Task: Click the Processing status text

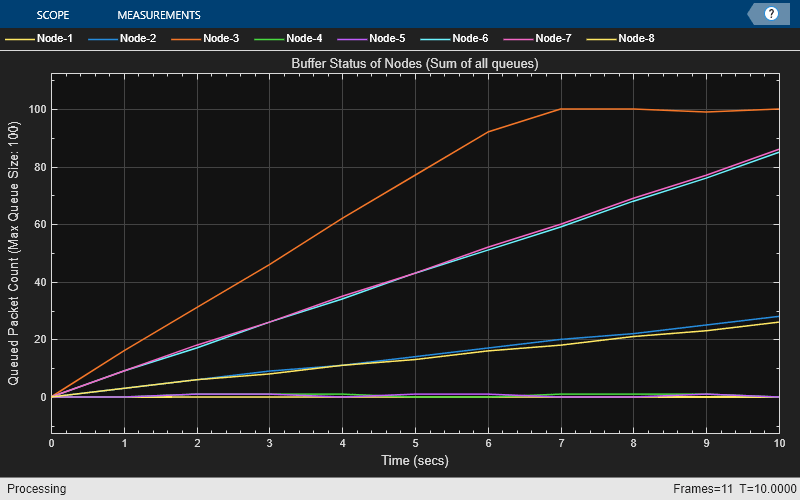Action: point(36,489)
